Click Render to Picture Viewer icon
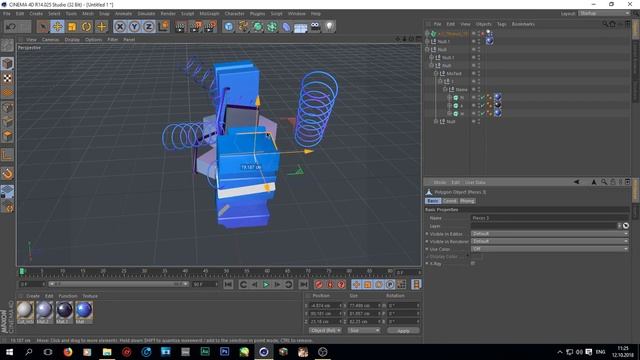 (x=195, y=27)
